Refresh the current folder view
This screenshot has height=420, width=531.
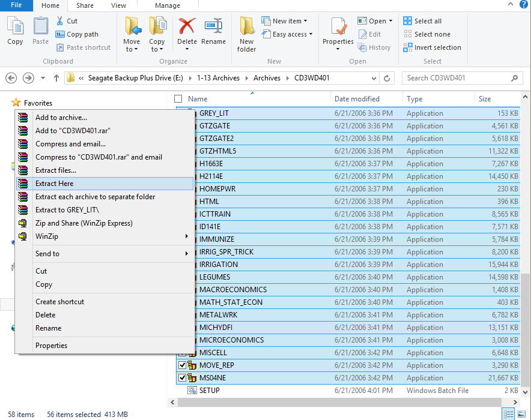387,78
